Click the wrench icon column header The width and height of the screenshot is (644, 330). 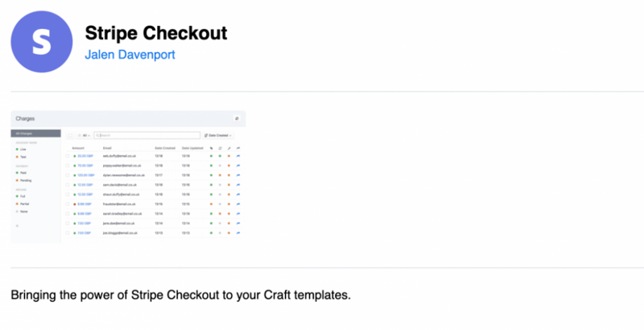click(229, 147)
